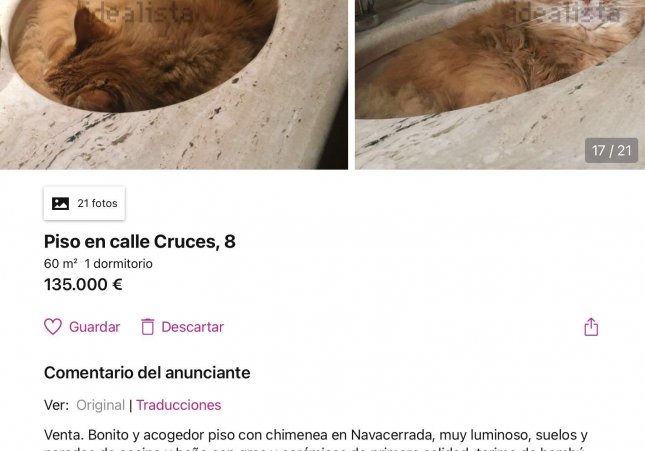Click the Comentario del anunciante heading
The width and height of the screenshot is (645, 451).
coord(147,373)
